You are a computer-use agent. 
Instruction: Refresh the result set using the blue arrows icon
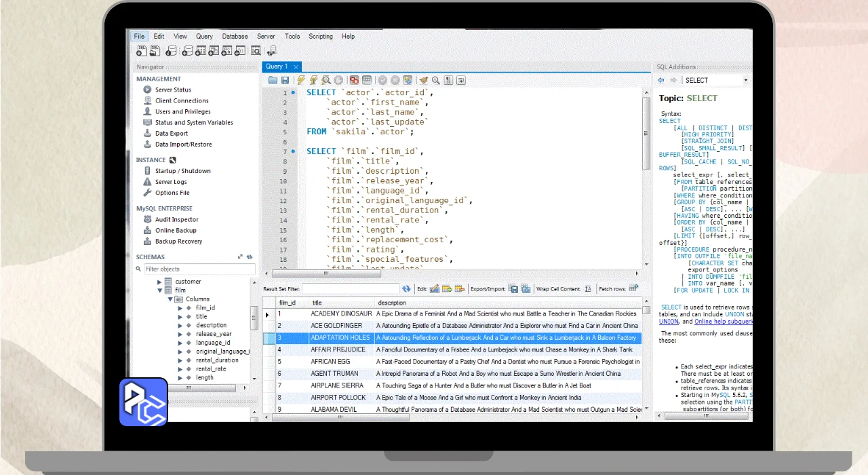(406, 289)
